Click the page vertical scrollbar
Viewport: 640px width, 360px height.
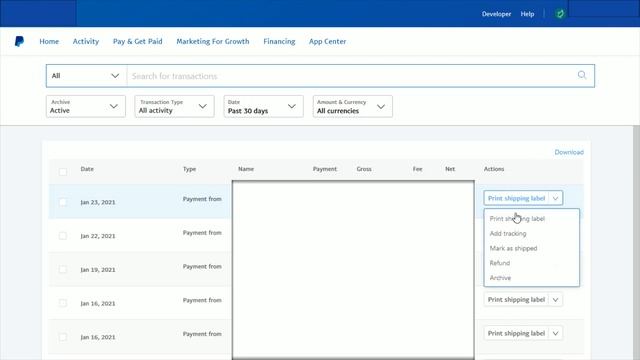[636, 242]
